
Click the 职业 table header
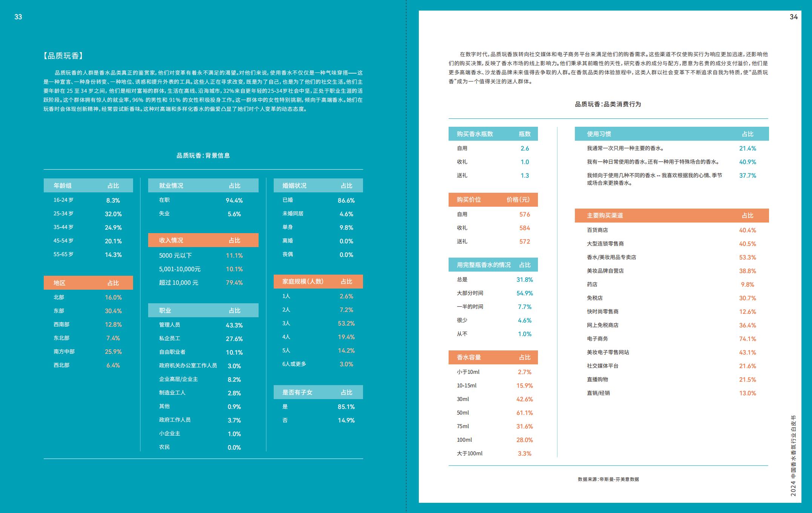click(203, 310)
